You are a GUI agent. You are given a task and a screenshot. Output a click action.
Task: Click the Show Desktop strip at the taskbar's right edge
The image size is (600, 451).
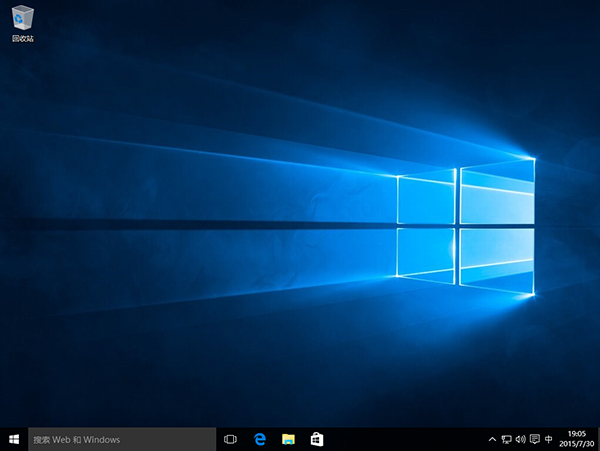click(598, 439)
